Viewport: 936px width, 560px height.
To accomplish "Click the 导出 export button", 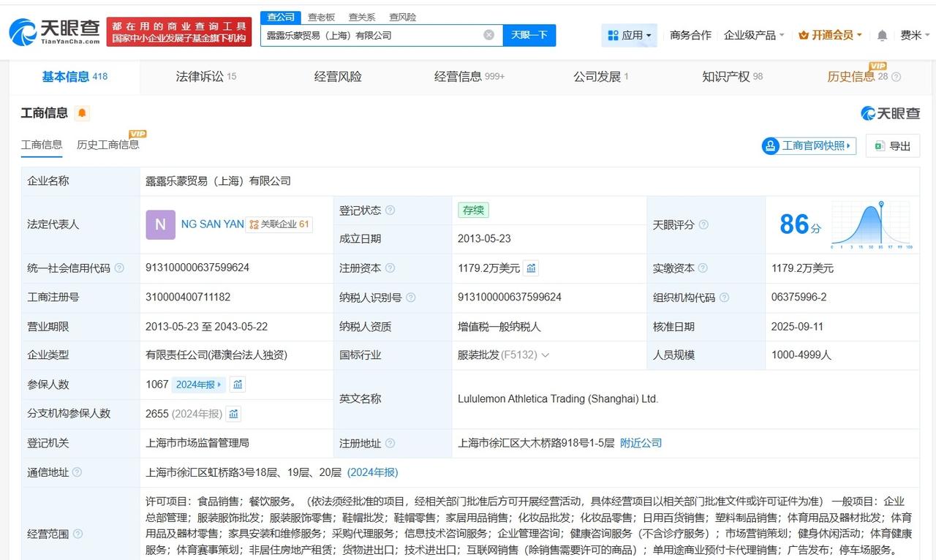I will coord(892,145).
